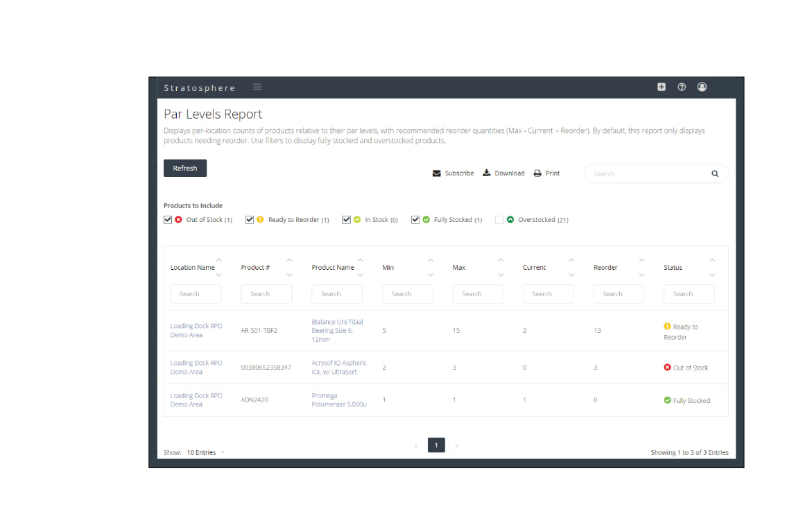This screenshot has height=532, width=794.
Task: Click the Product Name search field
Action: 337,294
